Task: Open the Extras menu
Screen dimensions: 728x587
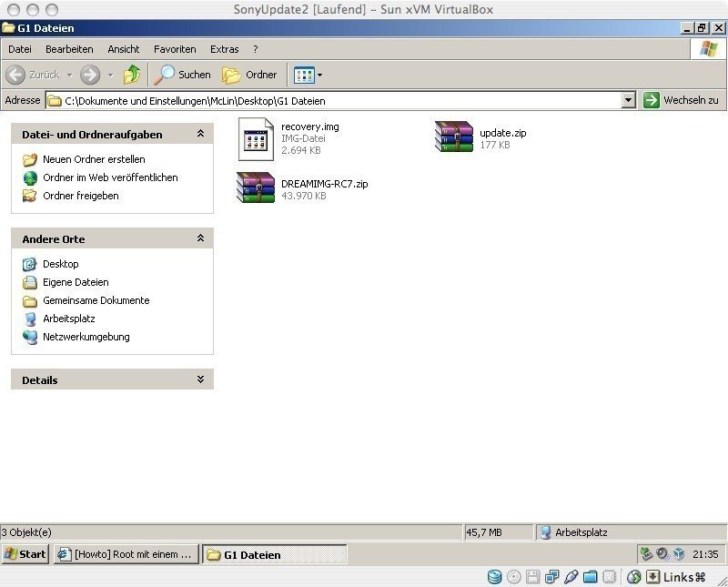Action: click(224, 49)
